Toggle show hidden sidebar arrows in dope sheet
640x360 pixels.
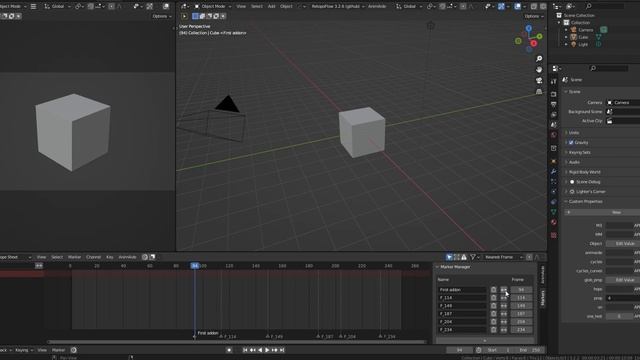tap(39, 266)
